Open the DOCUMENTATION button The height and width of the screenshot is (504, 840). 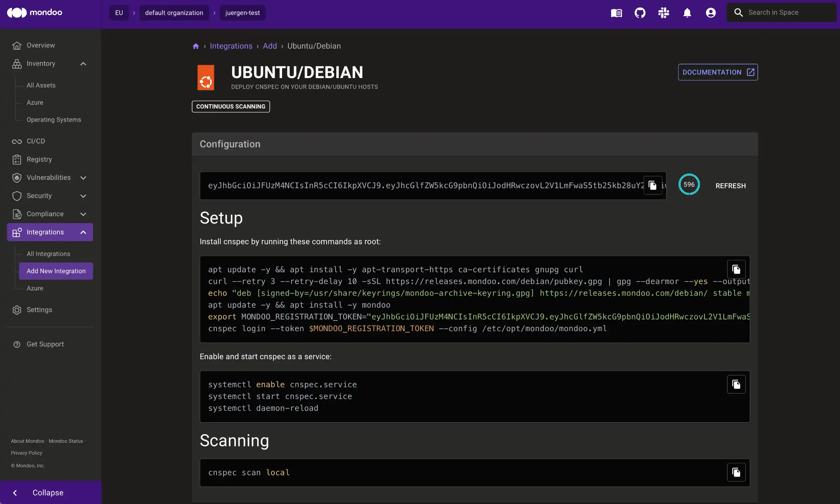tap(718, 72)
